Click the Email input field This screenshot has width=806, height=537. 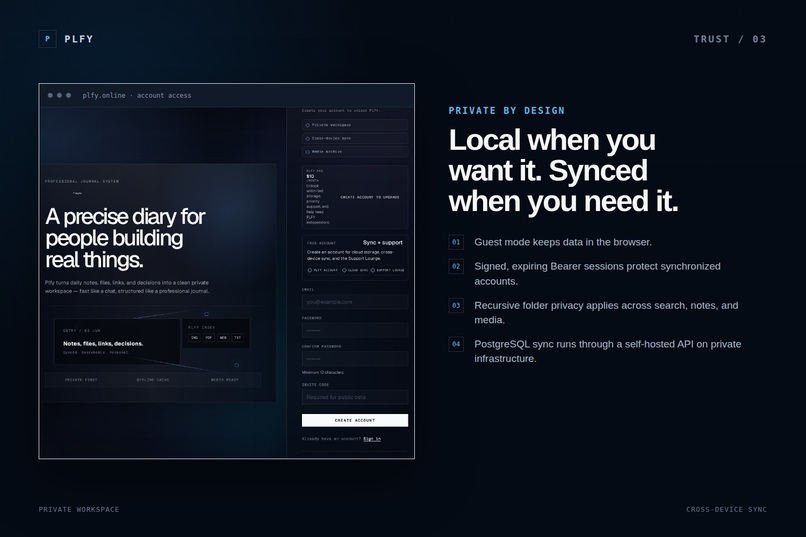click(355, 302)
